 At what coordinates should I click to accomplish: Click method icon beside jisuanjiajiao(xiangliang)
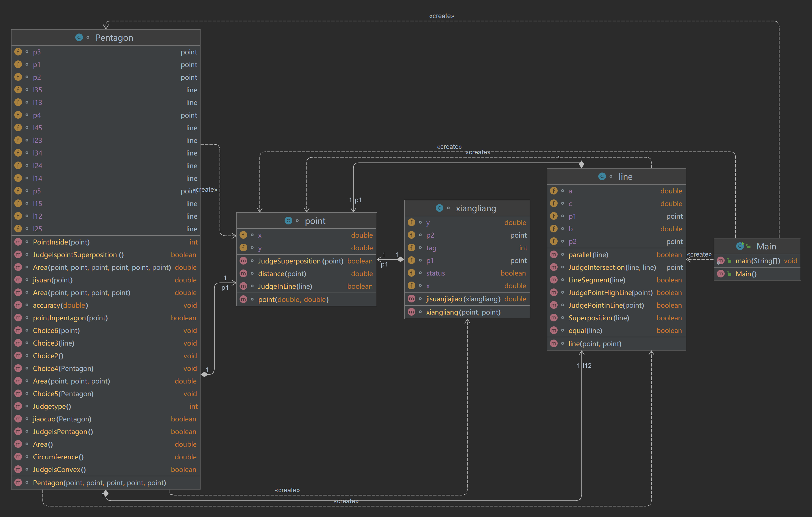tap(411, 299)
